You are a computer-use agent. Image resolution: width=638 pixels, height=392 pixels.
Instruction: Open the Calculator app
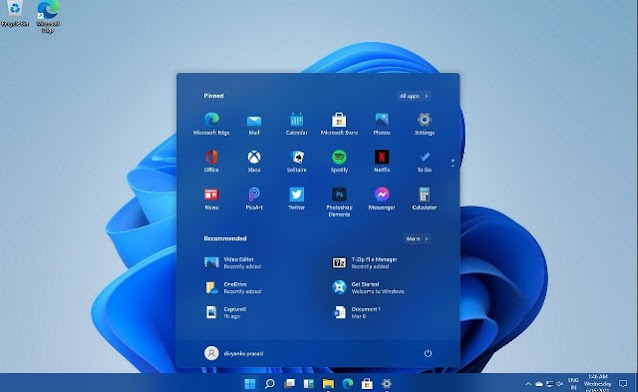point(424,199)
